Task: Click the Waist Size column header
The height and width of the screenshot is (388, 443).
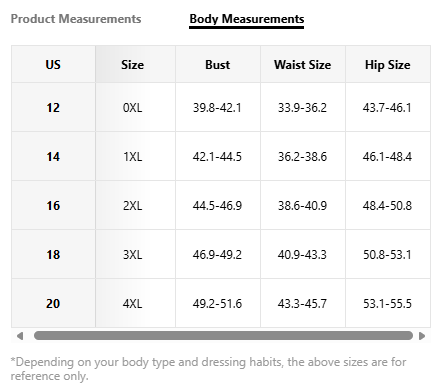Action: coord(303,64)
